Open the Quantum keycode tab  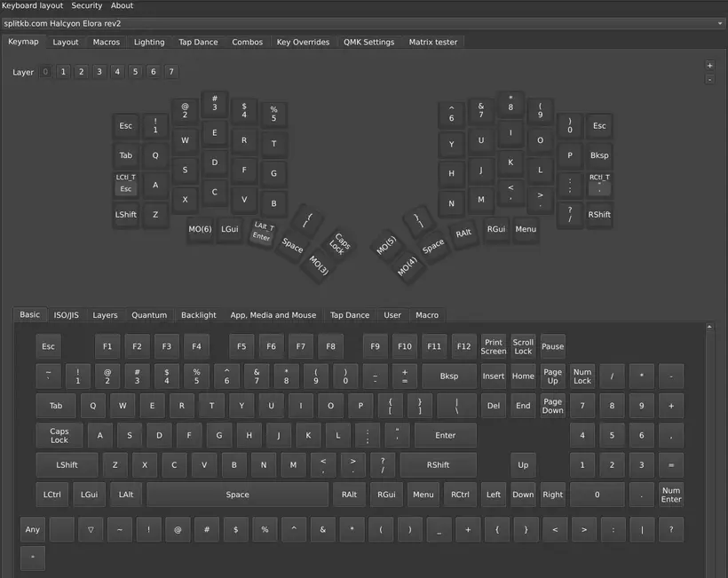[x=149, y=314]
